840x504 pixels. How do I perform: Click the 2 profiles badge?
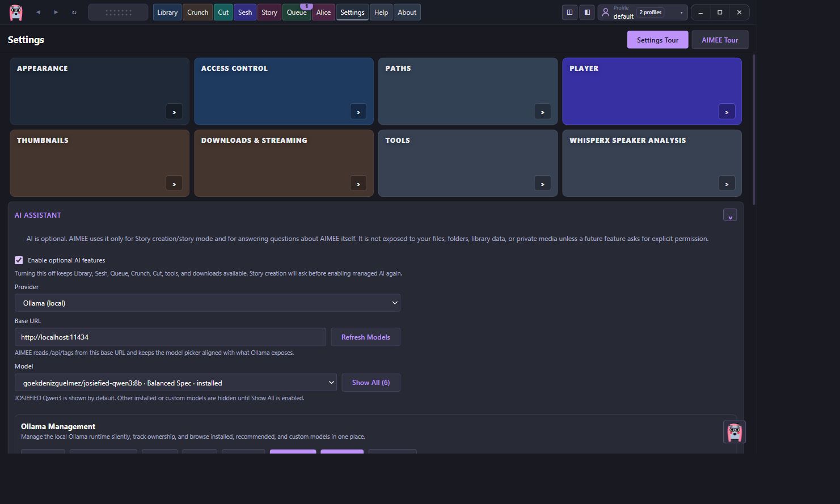click(x=651, y=12)
